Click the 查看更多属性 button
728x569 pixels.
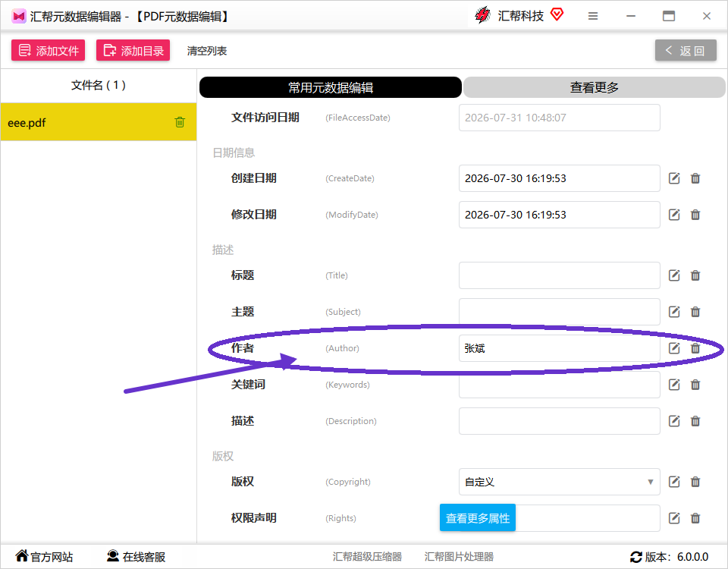click(478, 517)
